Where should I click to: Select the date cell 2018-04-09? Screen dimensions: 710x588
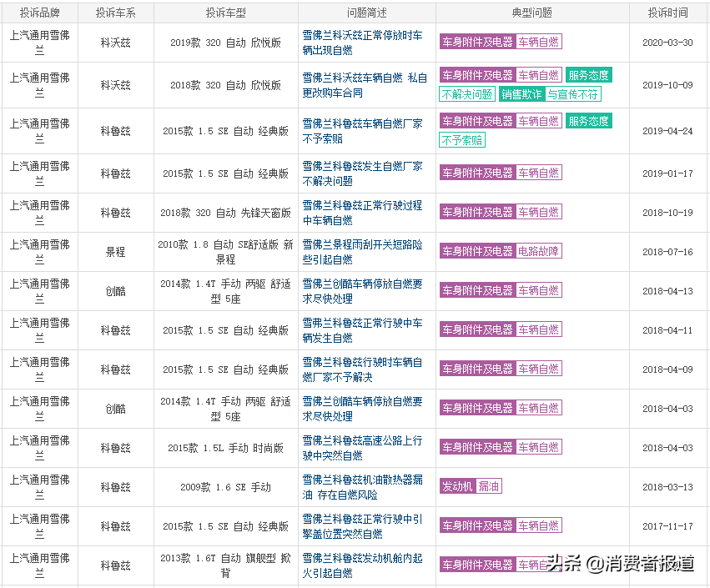point(668,369)
